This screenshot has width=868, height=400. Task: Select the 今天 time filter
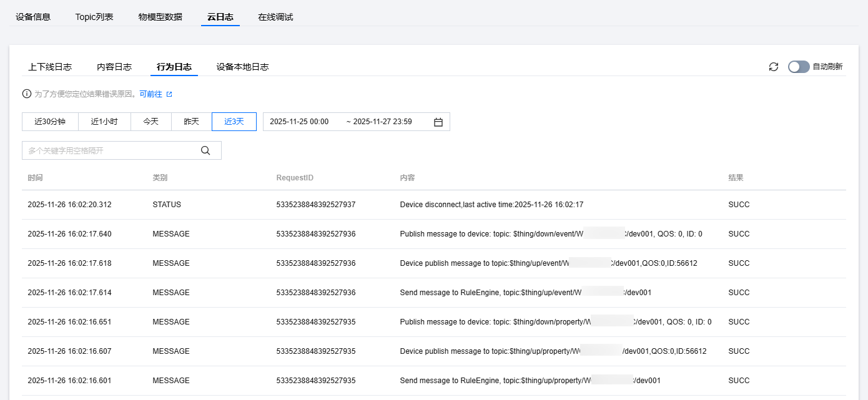coord(151,122)
